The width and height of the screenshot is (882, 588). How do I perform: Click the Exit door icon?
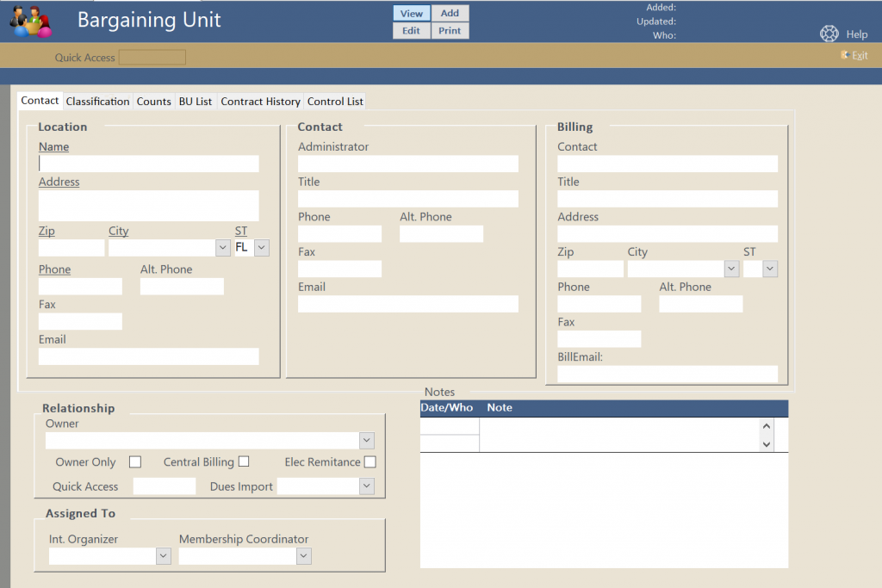[845, 55]
